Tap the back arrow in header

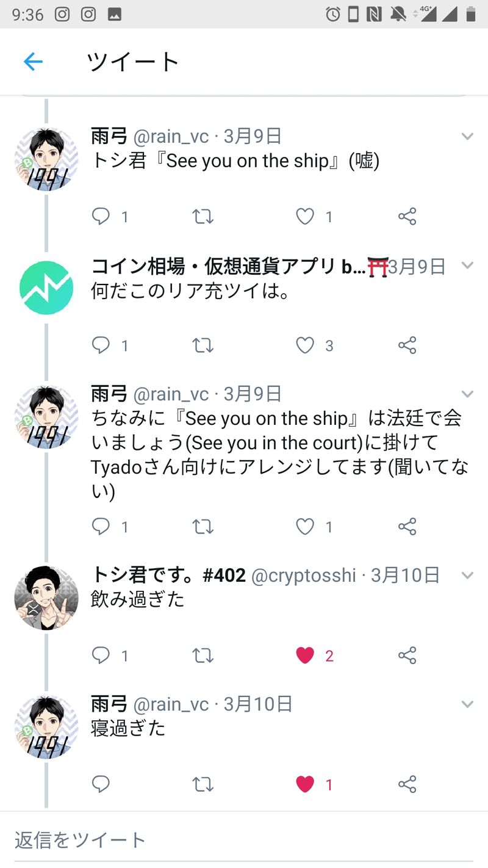[33, 62]
